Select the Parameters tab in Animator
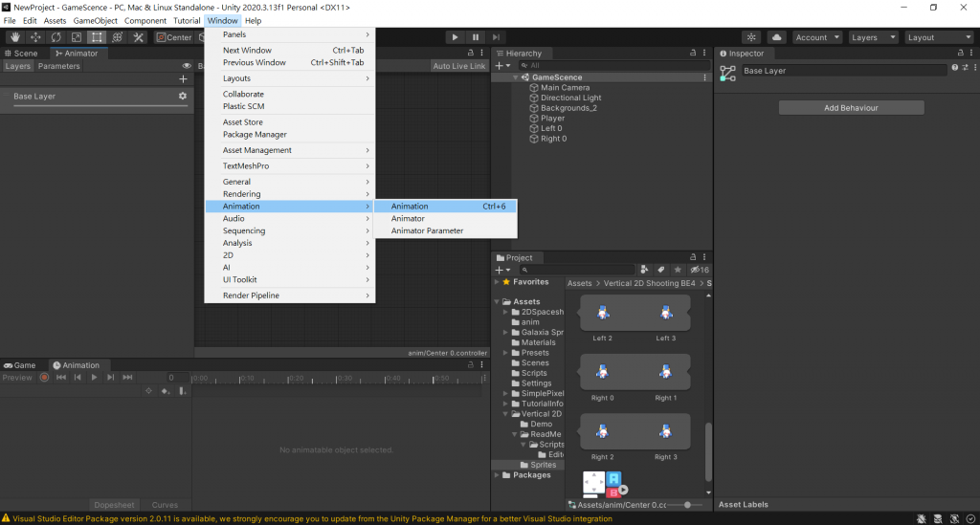 click(58, 66)
